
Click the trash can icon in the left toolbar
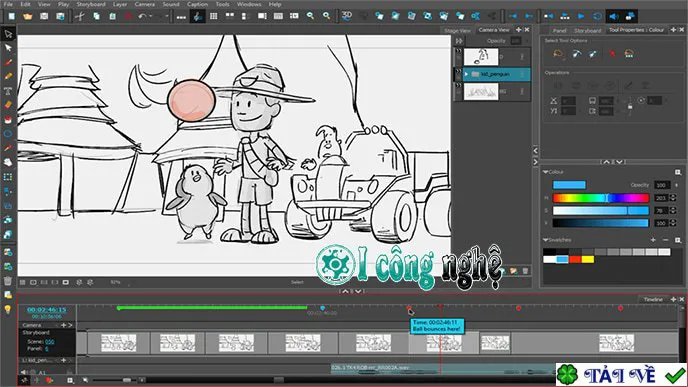[x=8, y=280]
